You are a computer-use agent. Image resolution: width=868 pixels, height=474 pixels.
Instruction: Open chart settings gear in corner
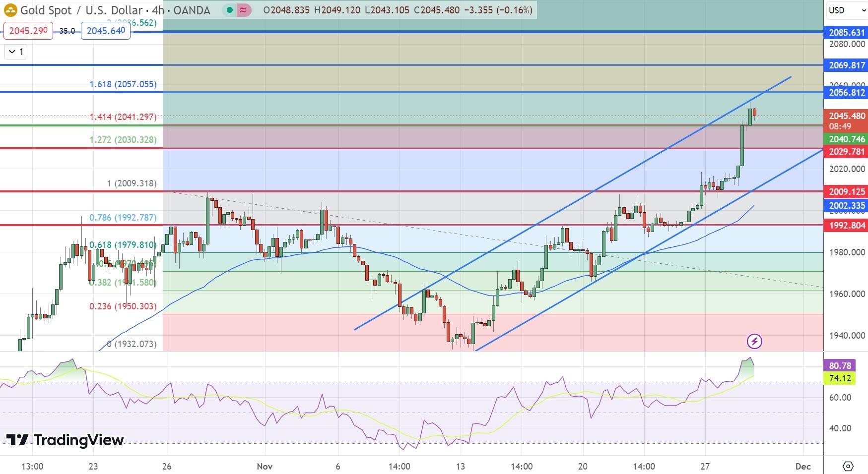(x=848, y=467)
